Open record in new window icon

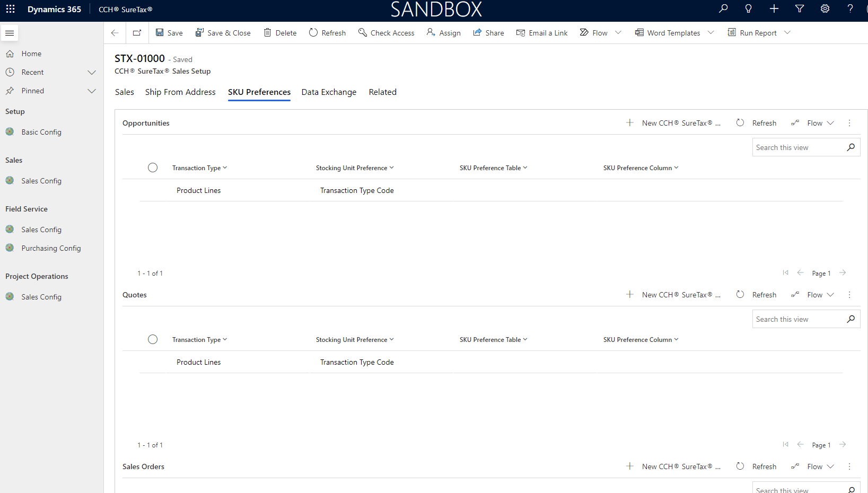(x=137, y=33)
